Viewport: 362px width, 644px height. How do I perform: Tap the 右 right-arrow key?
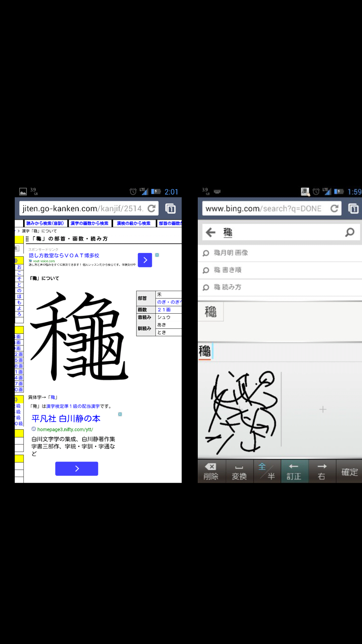coord(322,472)
